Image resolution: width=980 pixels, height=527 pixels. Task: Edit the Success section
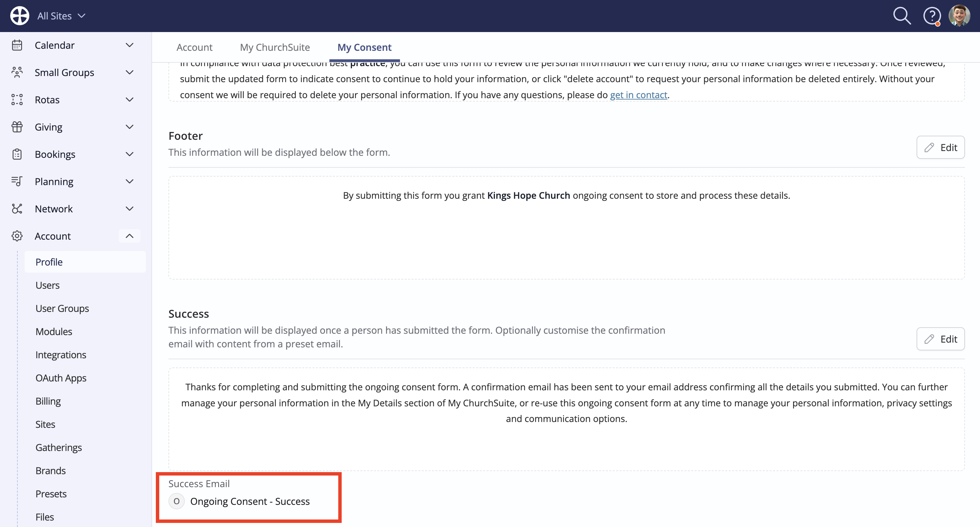pyautogui.click(x=940, y=339)
